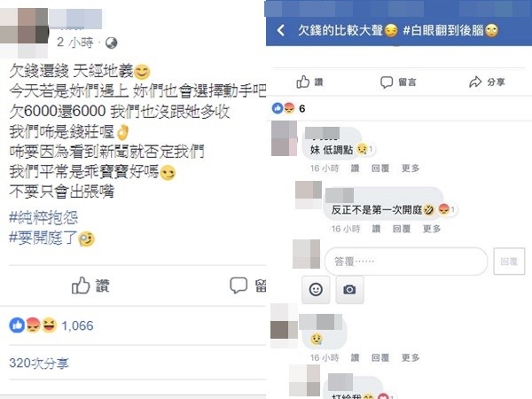The height and width of the screenshot is (399, 532).
Task: Click in the 答覆 reply input field
Action: coord(406,261)
